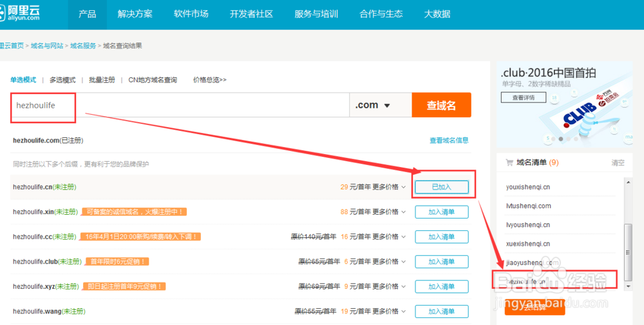Open 查看域名信息 link
Image resolution: width=644 pixels, height=325 pixels.
pyautogui.click(x=449, y=141)
